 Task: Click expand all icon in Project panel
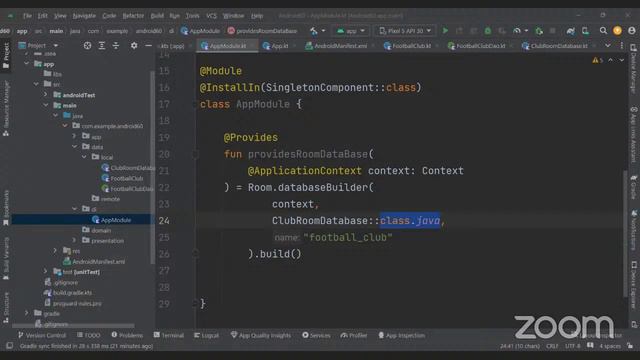[x=102, y=46]
